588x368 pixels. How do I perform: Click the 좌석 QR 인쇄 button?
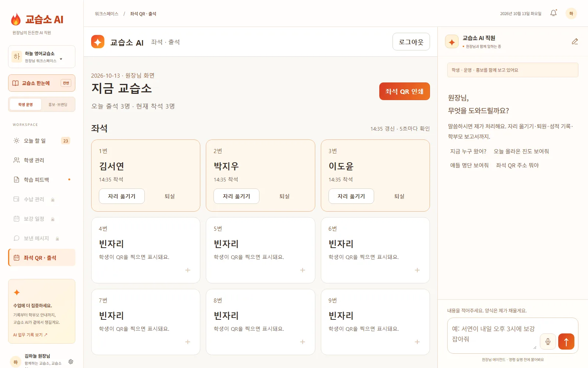coord(405,91)
